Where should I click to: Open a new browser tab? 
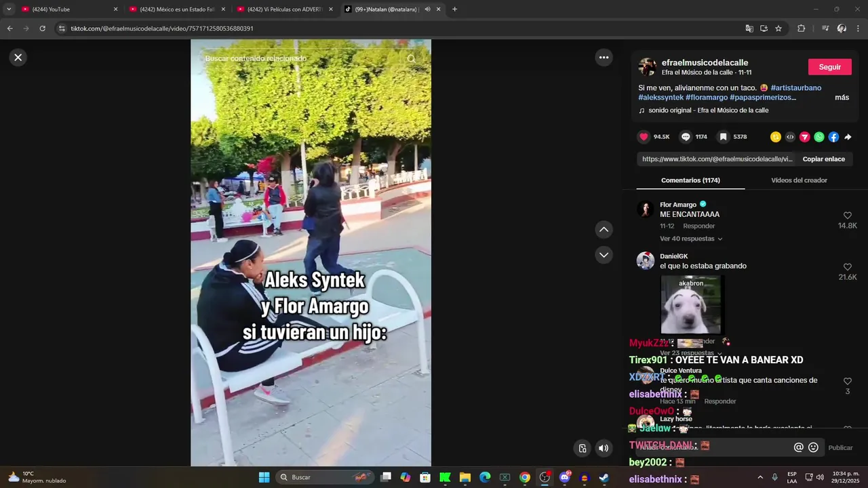(454, 9)
